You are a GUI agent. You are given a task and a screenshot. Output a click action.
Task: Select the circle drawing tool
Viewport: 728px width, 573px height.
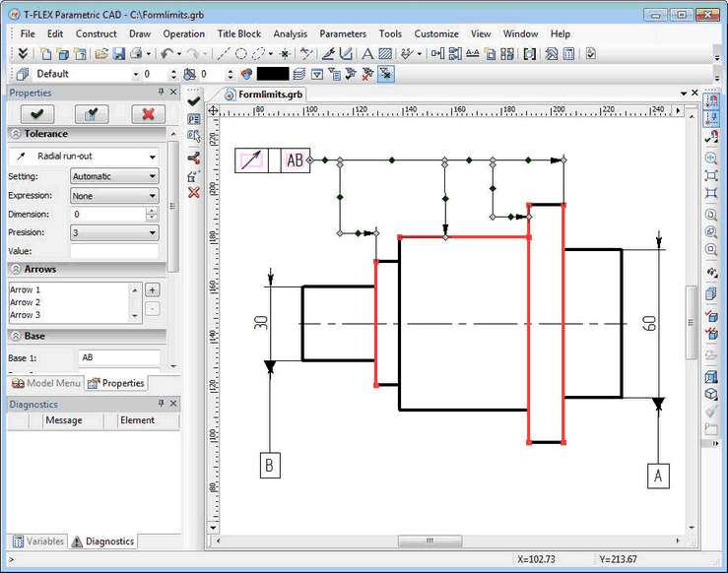click(241, 53)
